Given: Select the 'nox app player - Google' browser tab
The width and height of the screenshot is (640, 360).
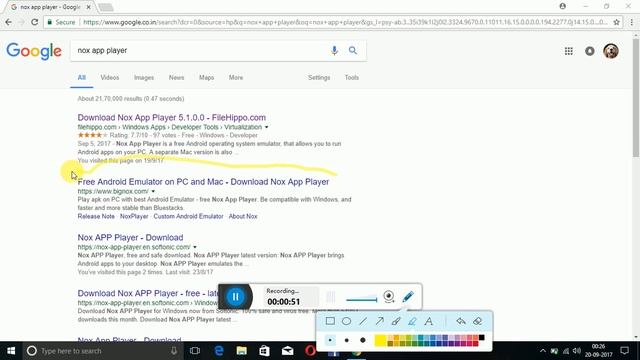Looking at the screenshot, I should click(51, 7).
